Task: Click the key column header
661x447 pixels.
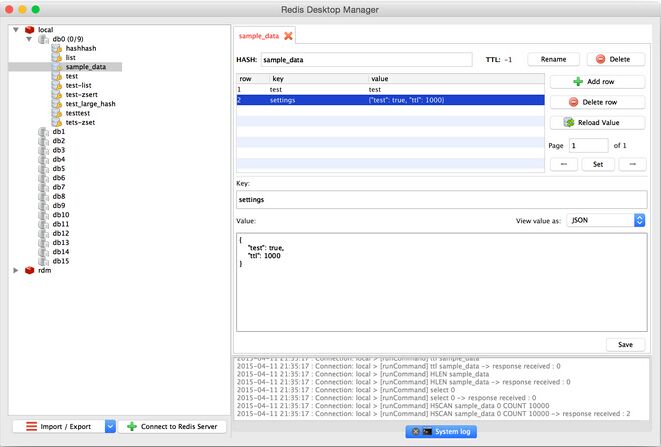Action: pos(319,78)
